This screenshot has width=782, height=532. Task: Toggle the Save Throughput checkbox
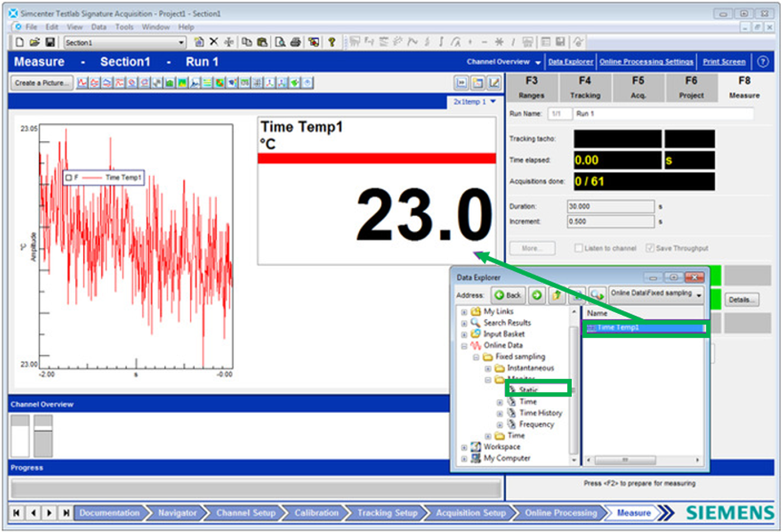point(650,248)
